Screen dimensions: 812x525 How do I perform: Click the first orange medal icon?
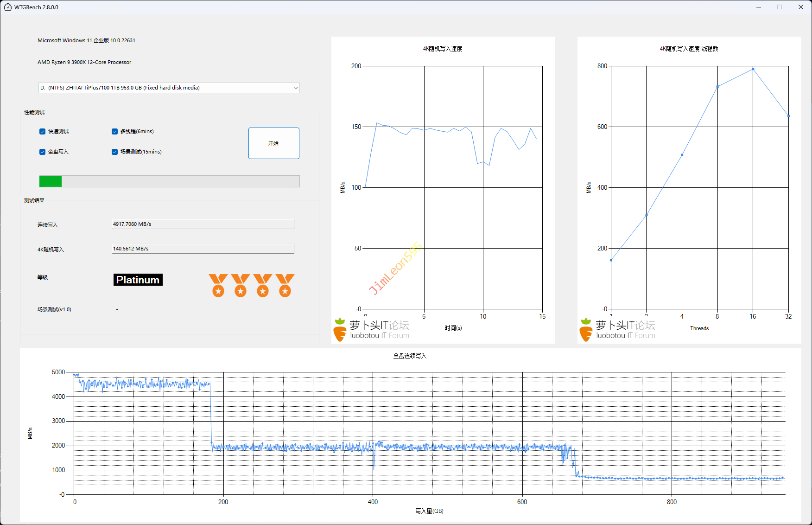click(218, 285)
